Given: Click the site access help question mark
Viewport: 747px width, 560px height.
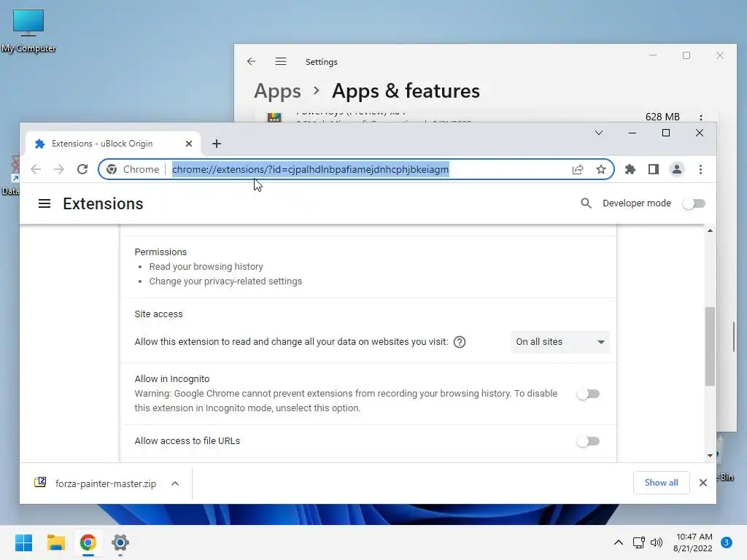Looking at the screenshot, I should 460,342.
